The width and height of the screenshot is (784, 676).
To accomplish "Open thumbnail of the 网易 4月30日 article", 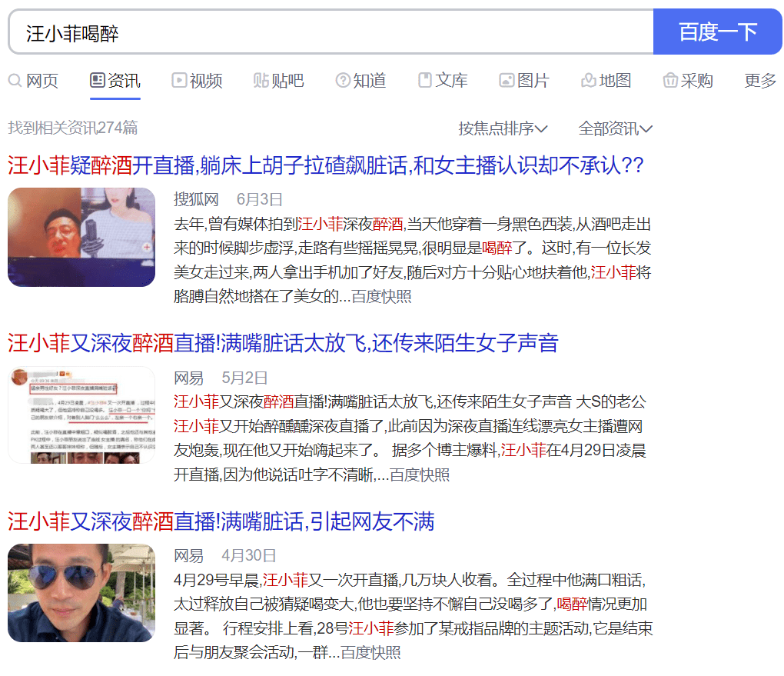I will pyautogui.click(x=81, y=593).
